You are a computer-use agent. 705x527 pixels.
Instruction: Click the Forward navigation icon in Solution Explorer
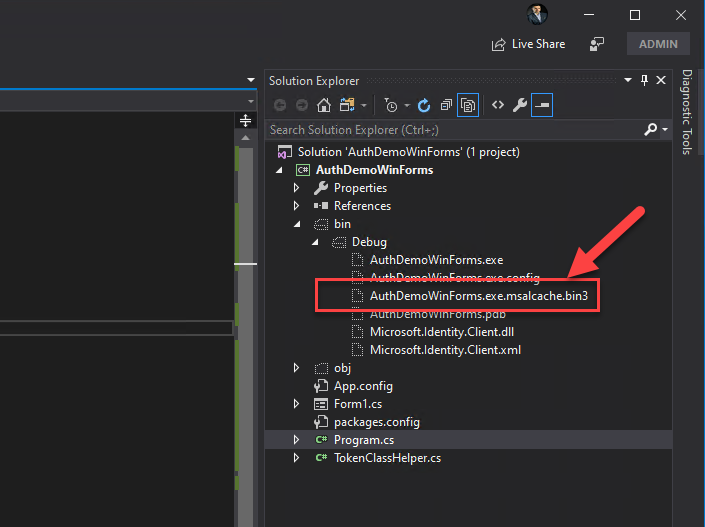point(302,105)
